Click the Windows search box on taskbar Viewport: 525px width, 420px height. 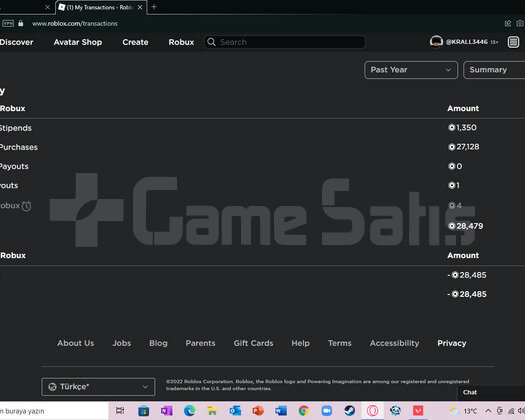pos(54,411)
